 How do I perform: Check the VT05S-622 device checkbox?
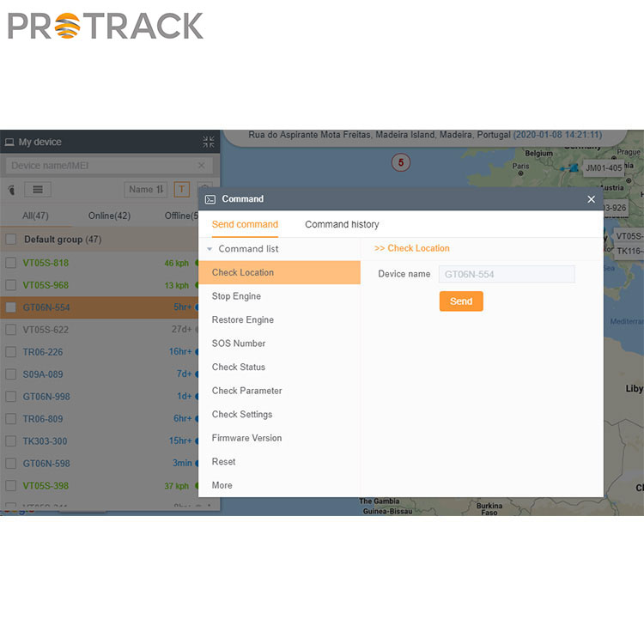pos(11,330)
